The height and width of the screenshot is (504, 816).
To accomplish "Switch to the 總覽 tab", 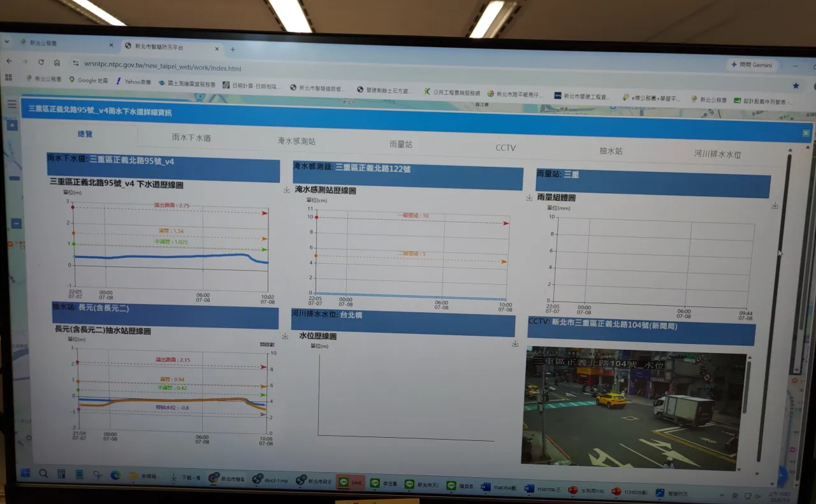I will 85,134.
